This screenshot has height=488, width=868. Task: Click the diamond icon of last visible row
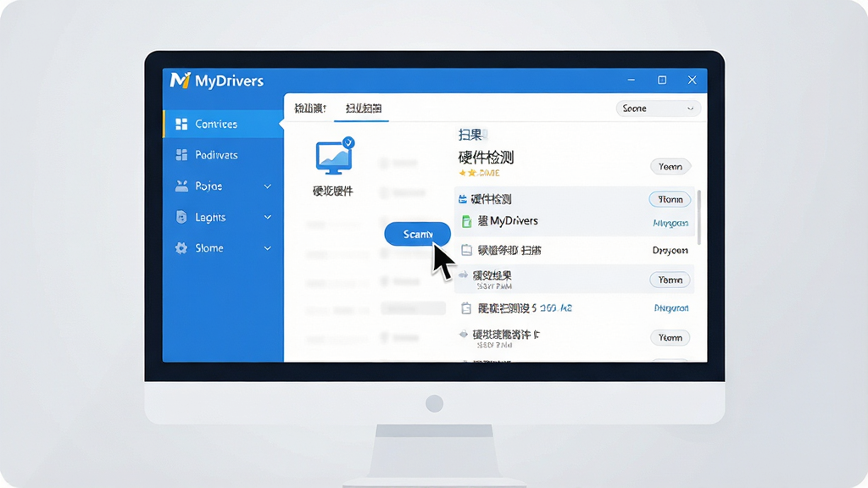click(x=464, y=334)
